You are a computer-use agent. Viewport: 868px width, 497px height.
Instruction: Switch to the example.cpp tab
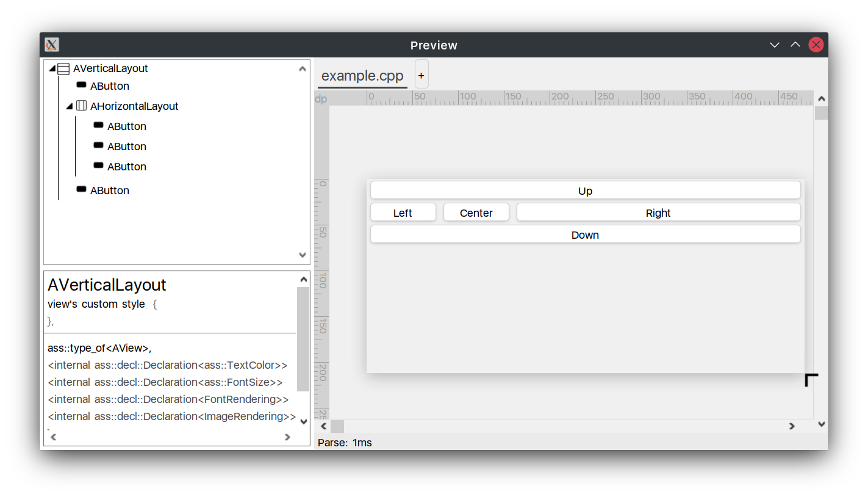362,76
